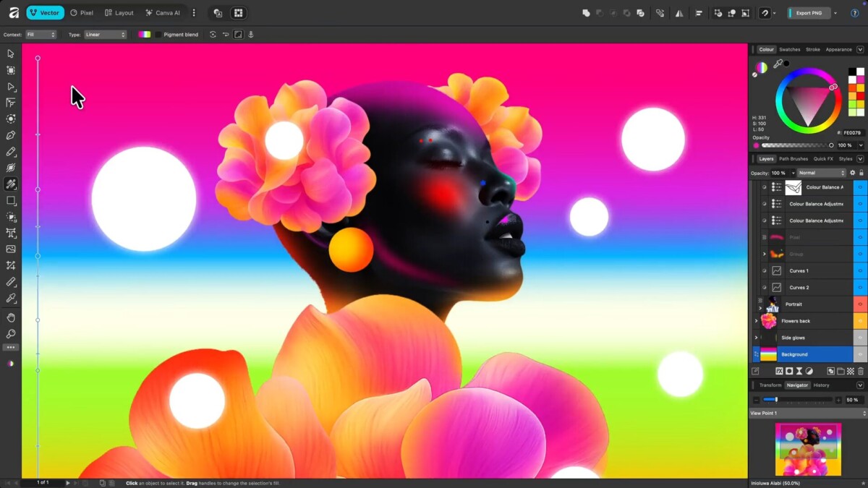
Task: Open the blend mode dropdown showing Normal
Action: click(821, 173)
